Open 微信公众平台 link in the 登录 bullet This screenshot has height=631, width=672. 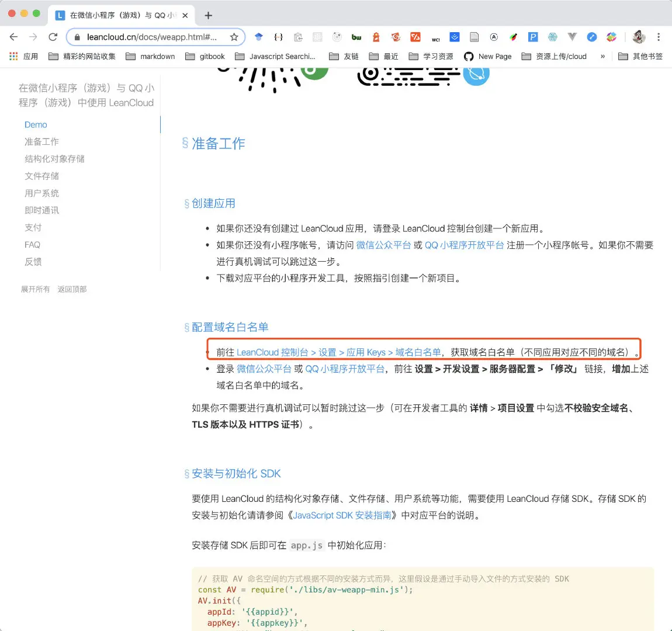point(264,369)
